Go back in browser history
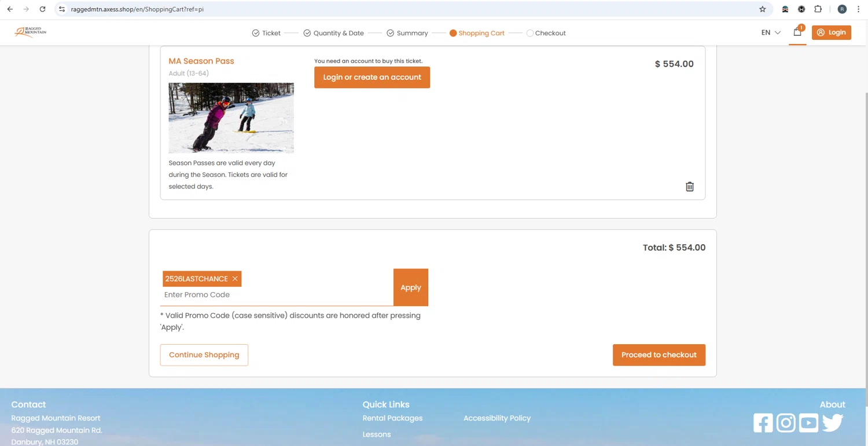The image size is (868, 446). coord(10,9)
